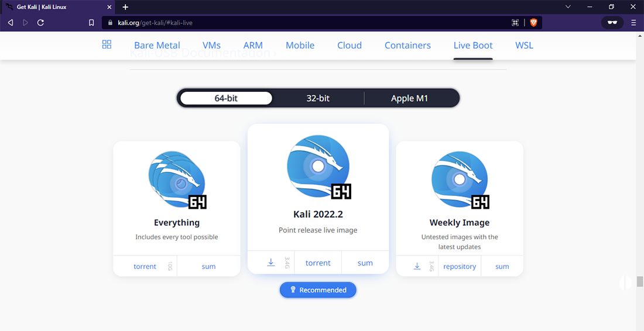Click the Weekly Image disc image
Screen dimensions: 644x331
point(460,180)
